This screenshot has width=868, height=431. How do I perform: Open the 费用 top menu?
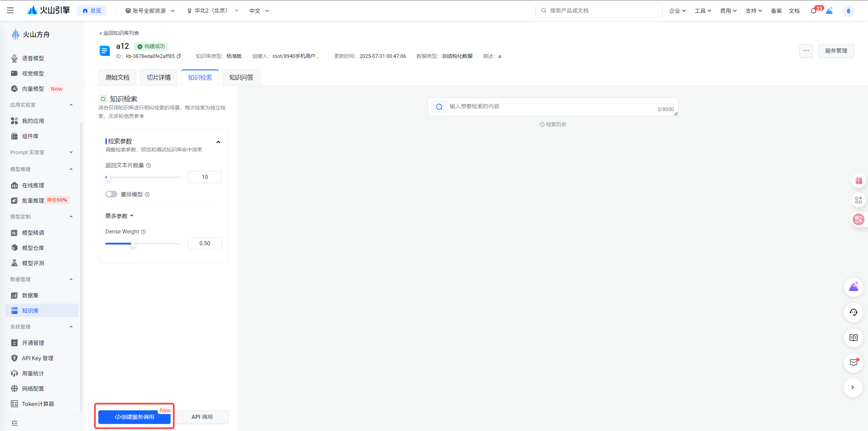(728, 11)
